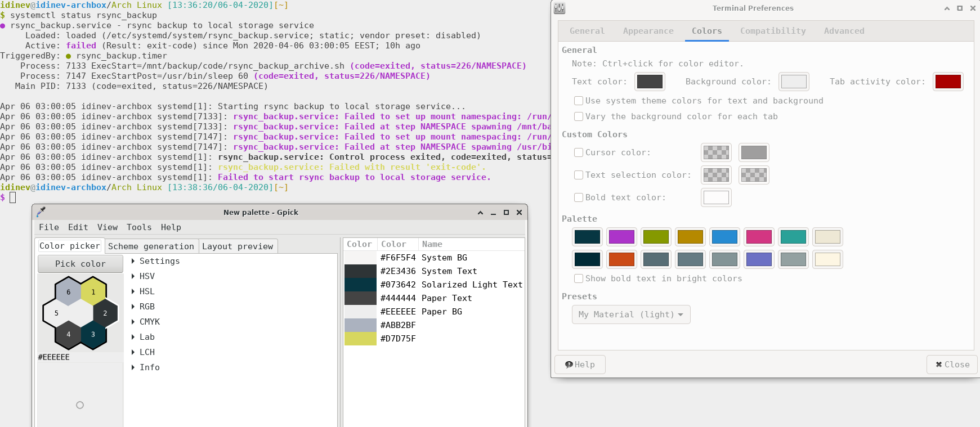Select hexagon swatch 5 in Gpick

56,313
